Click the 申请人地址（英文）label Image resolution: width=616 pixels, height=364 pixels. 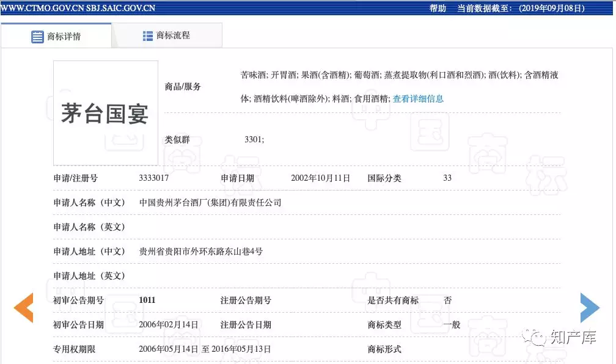tap(89, 276)
